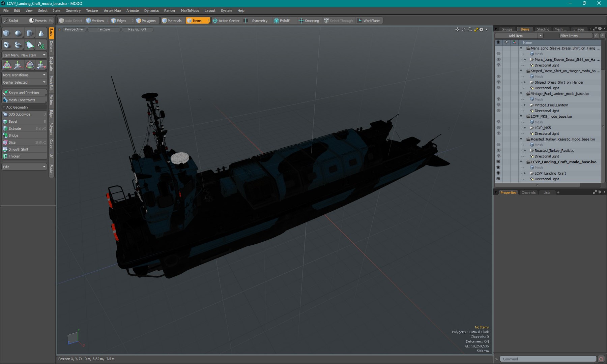Open viewport settings gear icon
The height and width of the screenshot is (364, 607).
click(482, 30)
